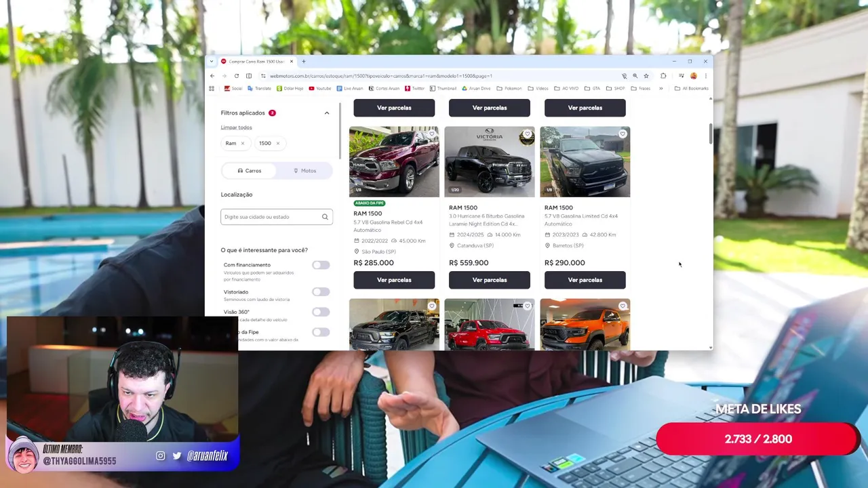The height and width of the screenshot is (488, 868).
Task: Remove the 1500 filter chip
Action: pyautogui.click(x=277, y=144)
